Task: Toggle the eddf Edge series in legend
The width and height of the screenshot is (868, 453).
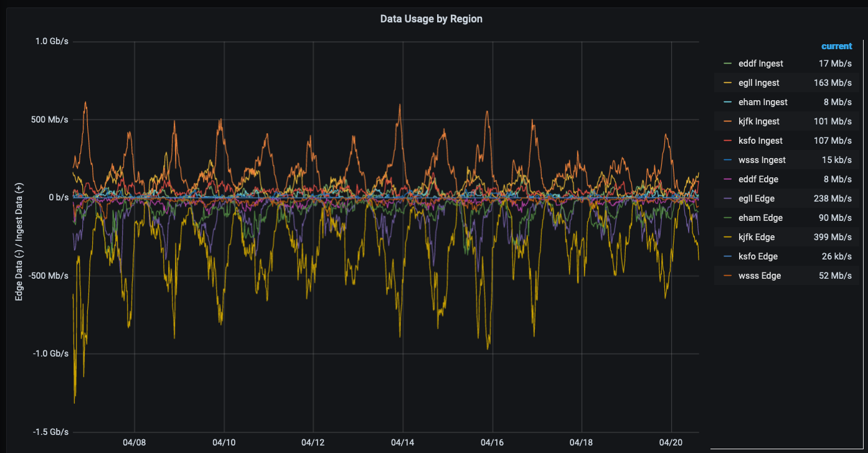Action: [x=759, y=179]
